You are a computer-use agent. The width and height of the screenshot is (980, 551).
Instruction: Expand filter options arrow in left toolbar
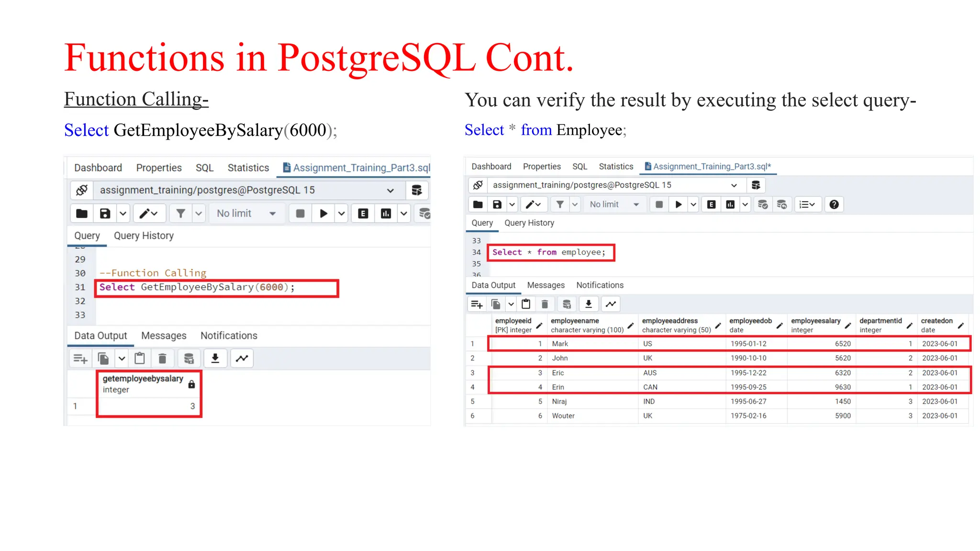199,213
